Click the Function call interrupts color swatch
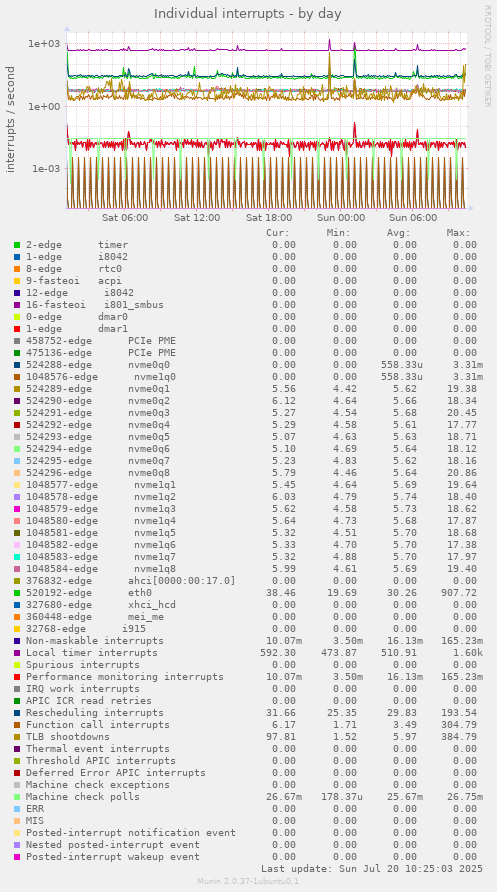The height and width of the screenshot is (892, 497). (x=17, y=725)
